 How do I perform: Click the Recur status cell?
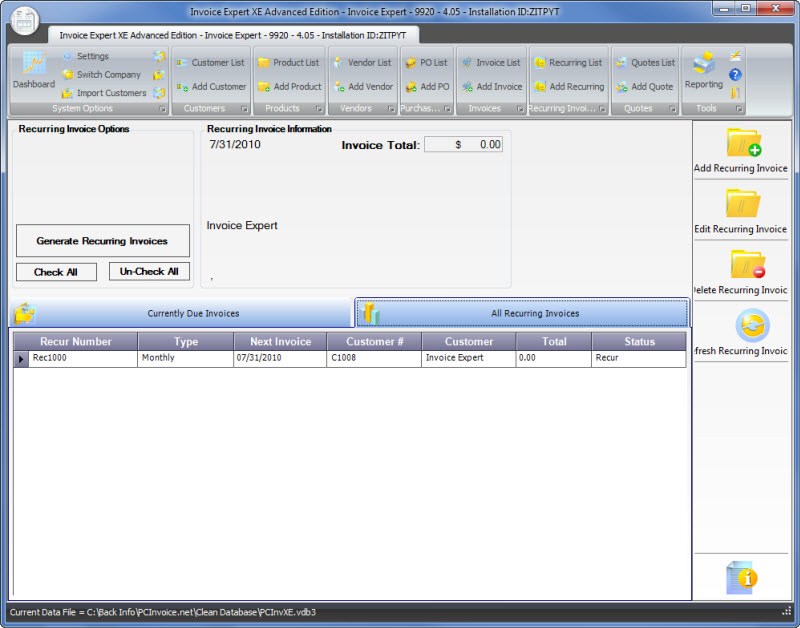tap(639, 359)
